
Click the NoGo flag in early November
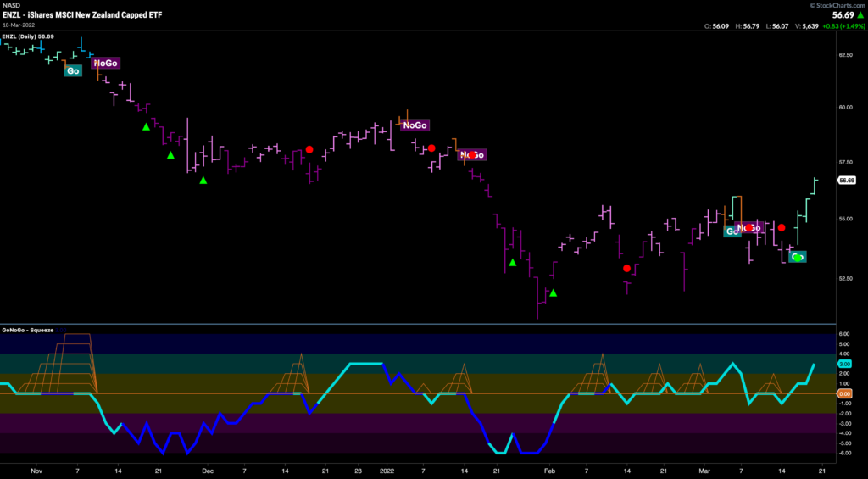coord(105,63)
